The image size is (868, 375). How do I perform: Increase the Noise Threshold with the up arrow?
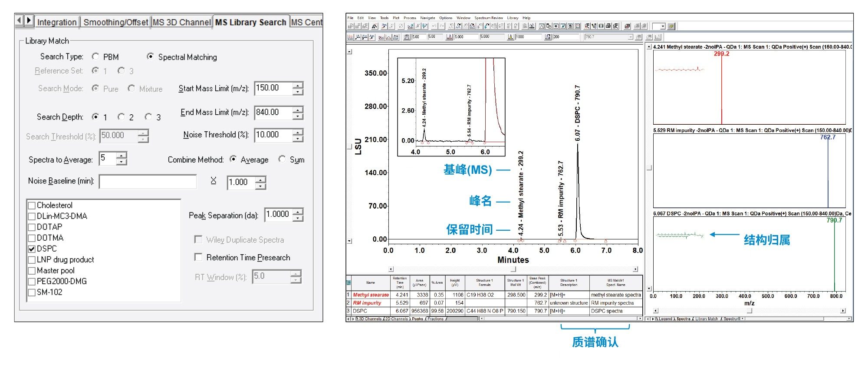(x=298, y=132)
